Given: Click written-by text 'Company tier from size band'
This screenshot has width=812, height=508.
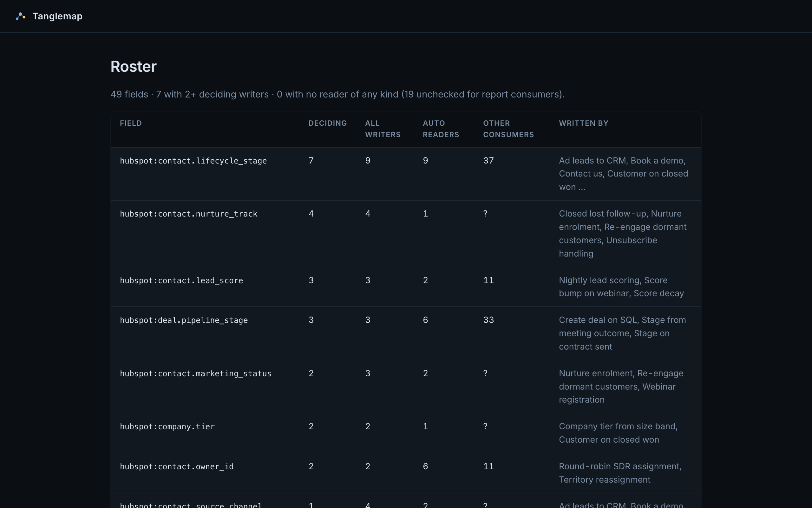Looking at the screenshot, I should click(618, 426).
